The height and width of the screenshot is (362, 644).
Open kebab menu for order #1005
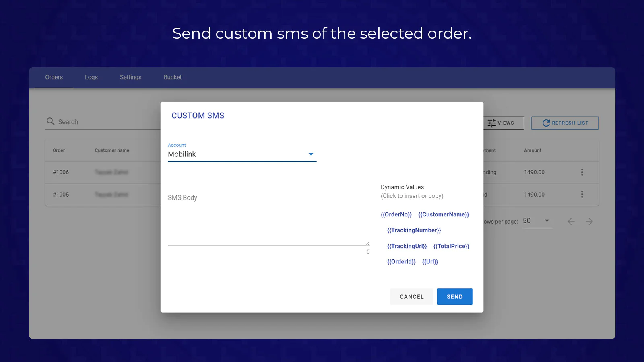(582, 194)
